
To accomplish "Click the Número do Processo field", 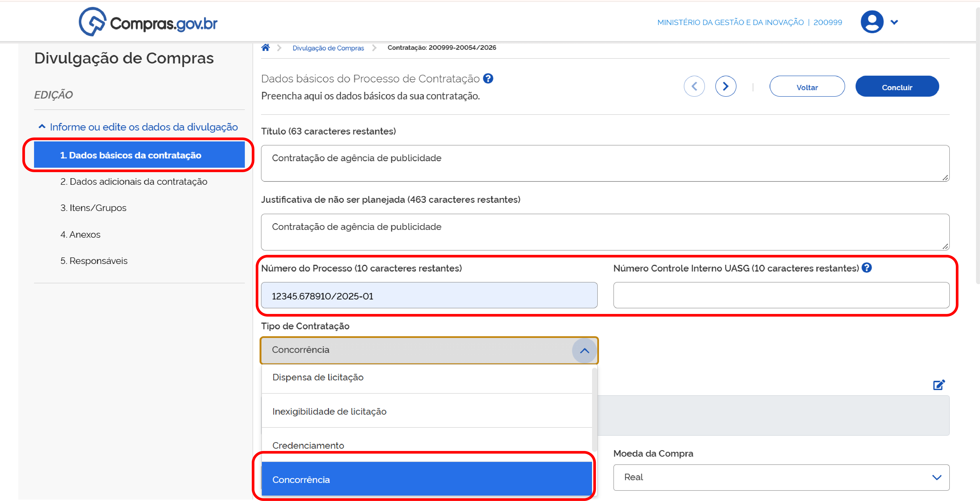I will [x=429, y=295].
